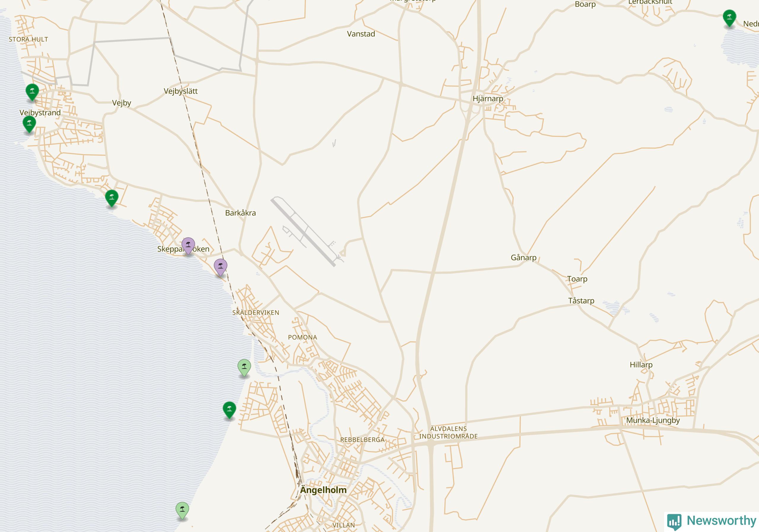This screenshot has width=759, height=532.
Task: Click the Vanstad label
Action: pos(361,34)
